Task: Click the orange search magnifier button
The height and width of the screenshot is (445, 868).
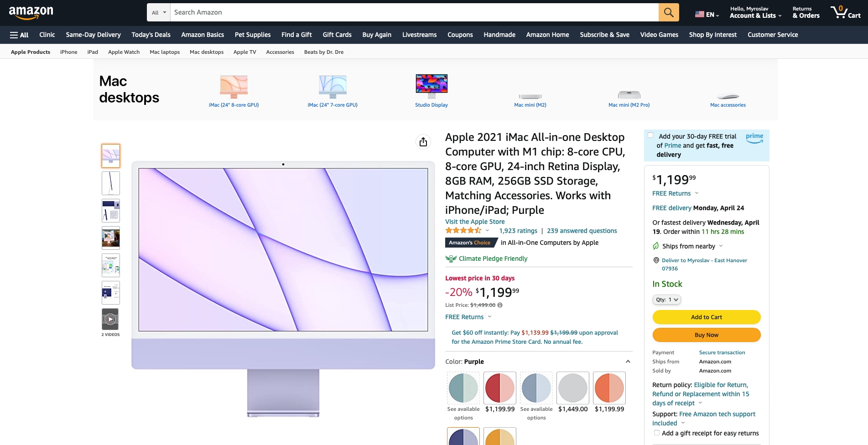Action: [x=668, y=12]
